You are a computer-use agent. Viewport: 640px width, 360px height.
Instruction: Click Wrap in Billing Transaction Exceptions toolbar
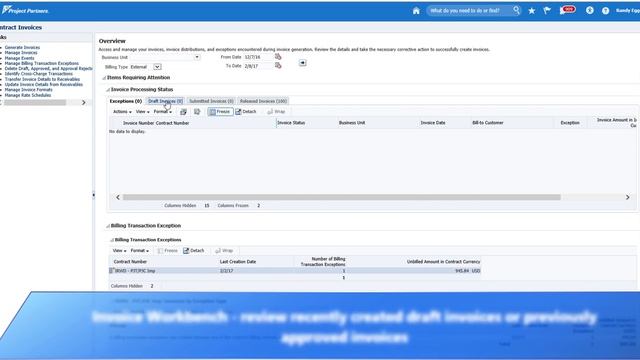(224, 251)
